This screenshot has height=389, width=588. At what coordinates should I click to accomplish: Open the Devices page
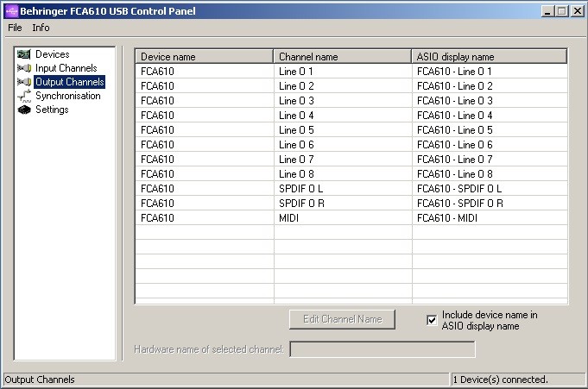click(52, 54)
